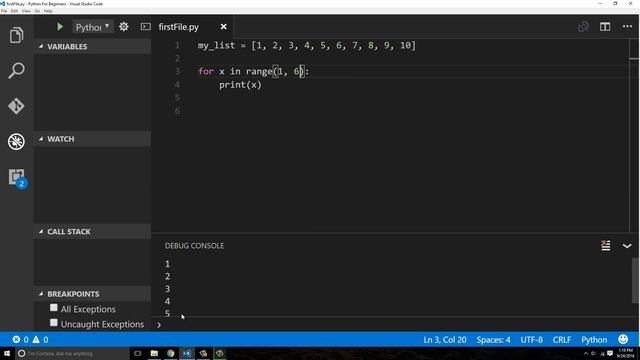Image resolution: width=640 pixels, height=360 pixels.
Task: Open the Windows Start menu
Action: point(7,353)
